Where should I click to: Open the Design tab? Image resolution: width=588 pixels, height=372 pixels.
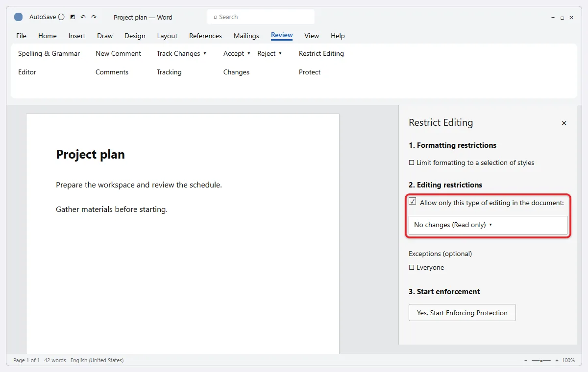(135, 36)
